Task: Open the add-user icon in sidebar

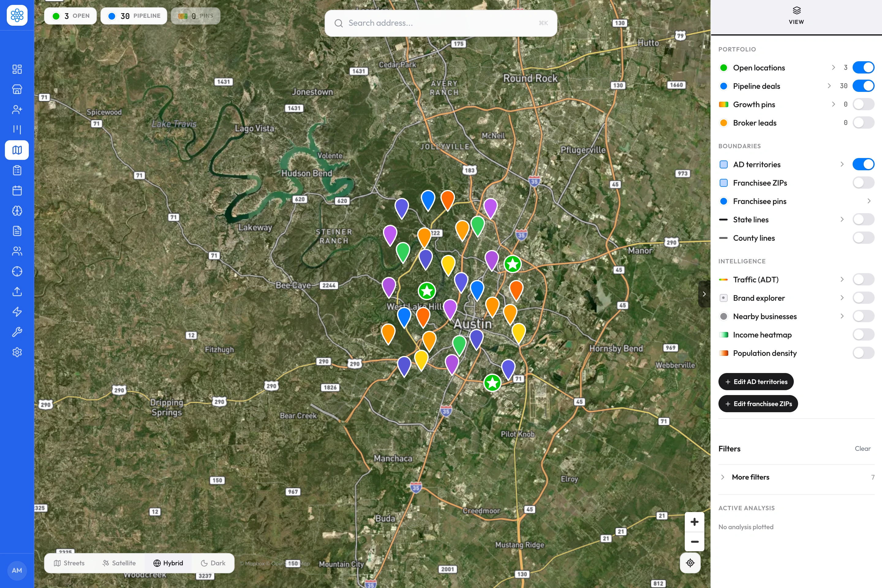Action: (17, 110)
